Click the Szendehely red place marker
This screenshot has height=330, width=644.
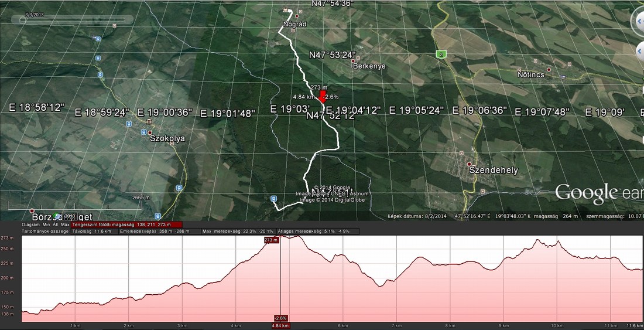tap(469, 164)
